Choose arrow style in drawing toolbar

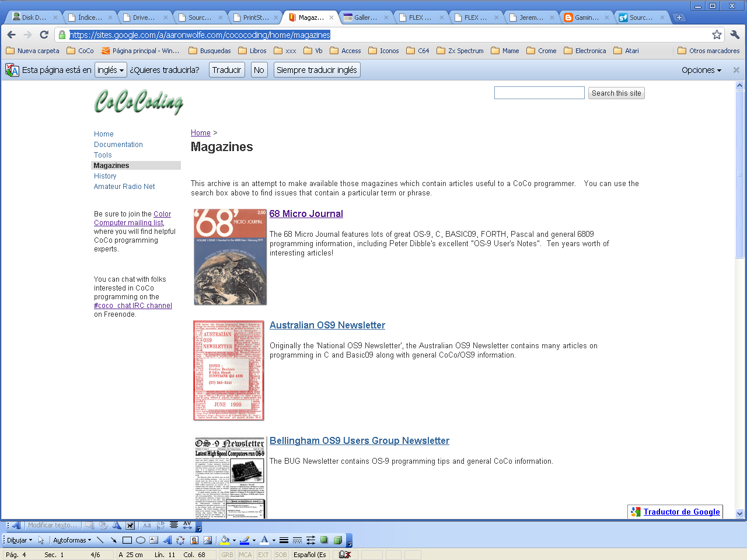click(310, 540)
